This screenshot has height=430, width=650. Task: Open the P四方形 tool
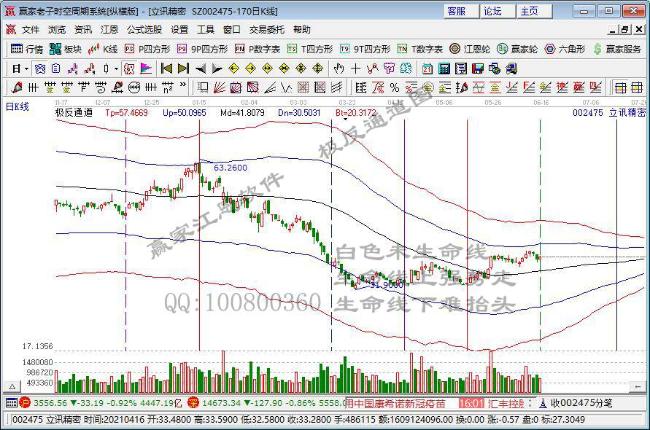(x=147, y=49)
